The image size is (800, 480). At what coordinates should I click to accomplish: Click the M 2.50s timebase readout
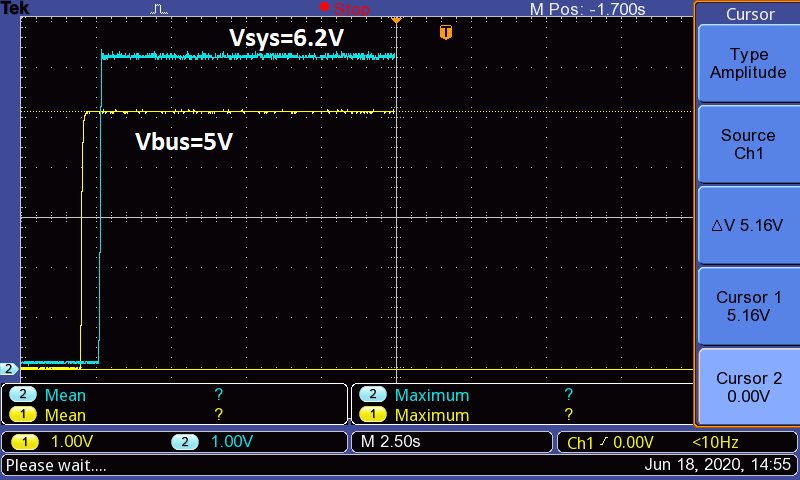[x=390, y=441]
